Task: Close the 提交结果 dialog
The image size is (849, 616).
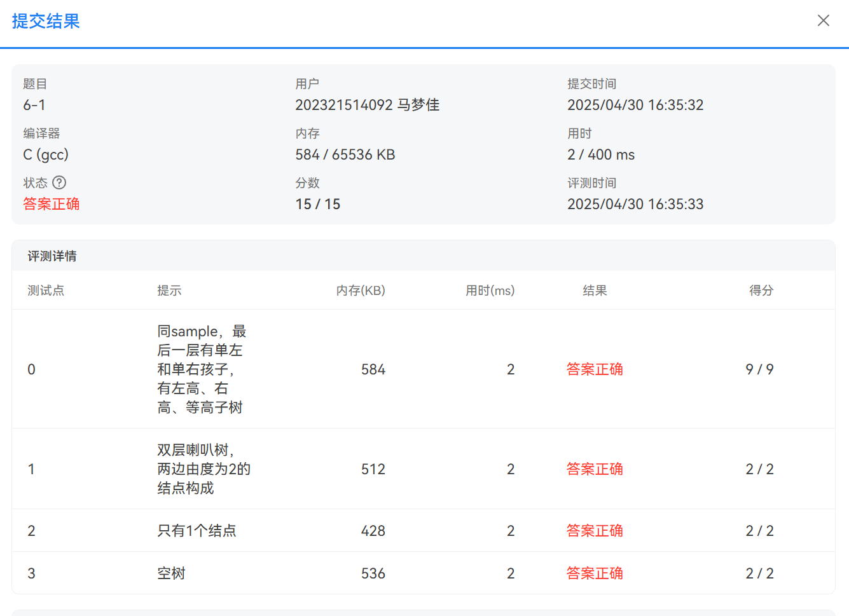Action: point(823,20)
